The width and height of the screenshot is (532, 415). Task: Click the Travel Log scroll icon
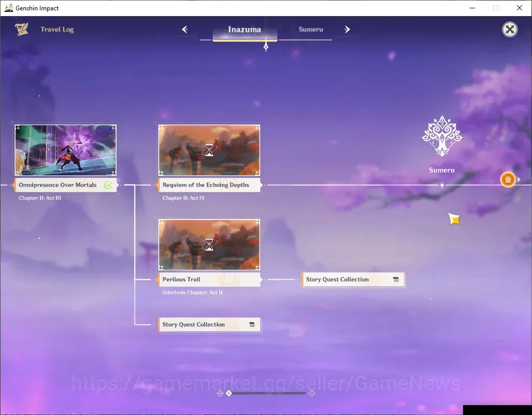coord(22,29)
